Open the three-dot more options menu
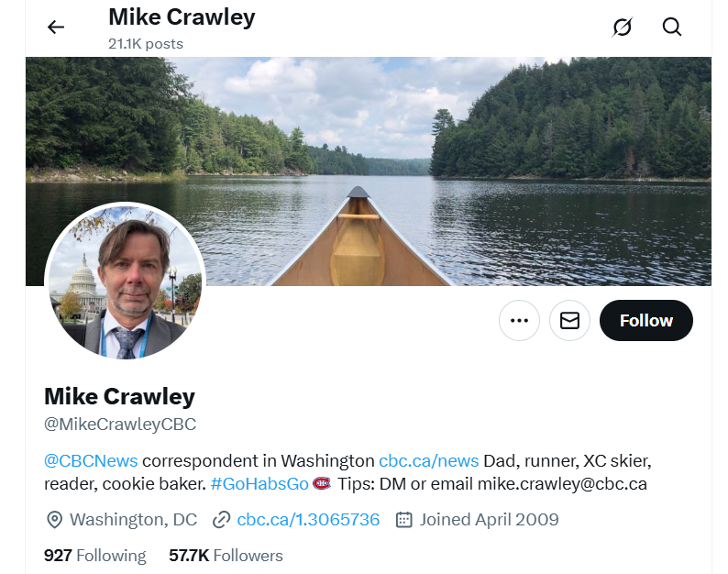 [519, 320]
